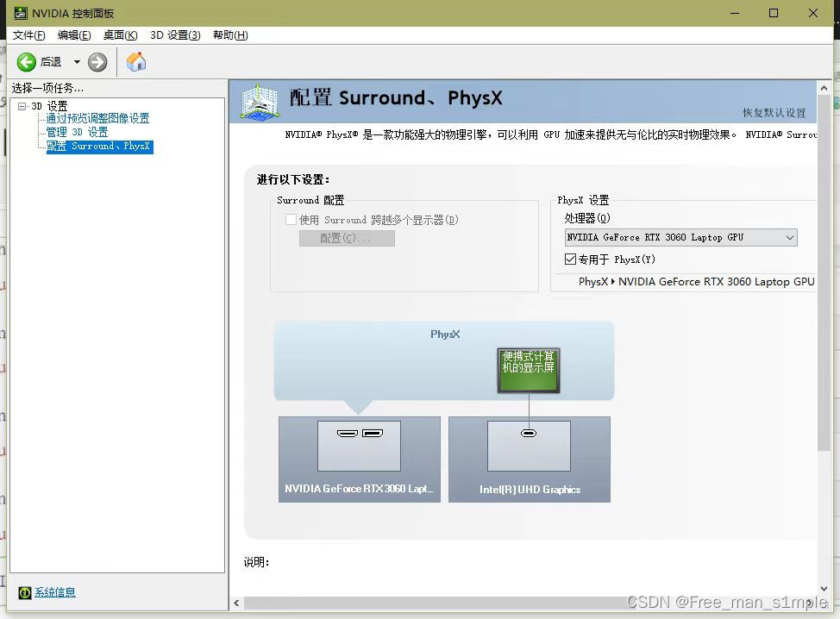Select 配置 Surround、PhysX tree item
Screen dimensions: 840x619
click(100, 147)
